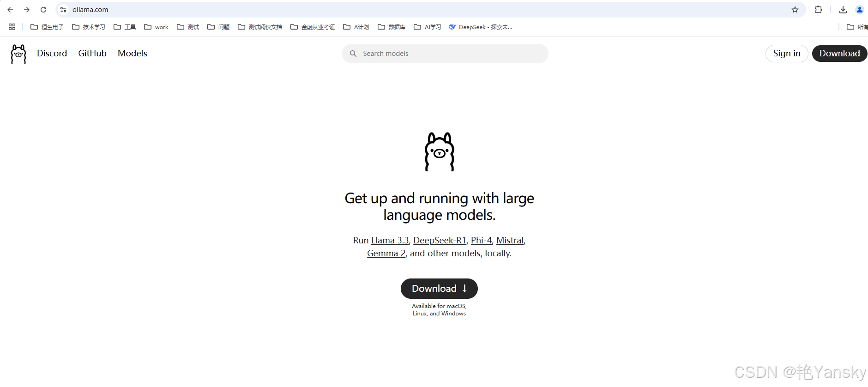Open the 技术学习 bookmark folder
This screenshot has width=868, height=387.
click(x=89, y=27)
